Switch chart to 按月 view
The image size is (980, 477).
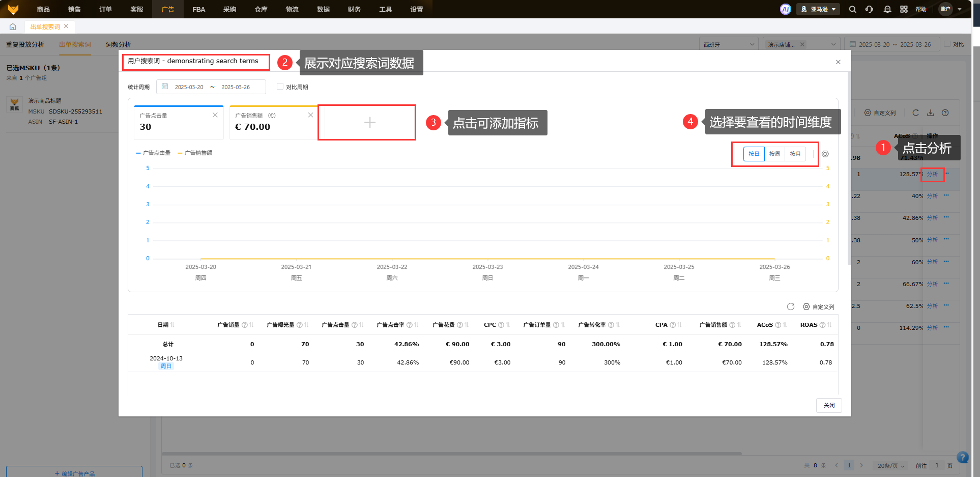(795, 154)
